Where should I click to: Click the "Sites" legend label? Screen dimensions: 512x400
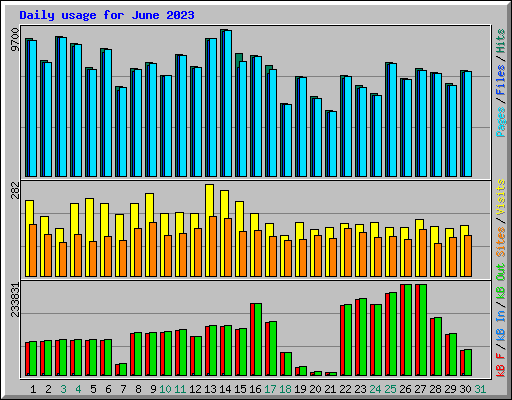tap(501, 242)
